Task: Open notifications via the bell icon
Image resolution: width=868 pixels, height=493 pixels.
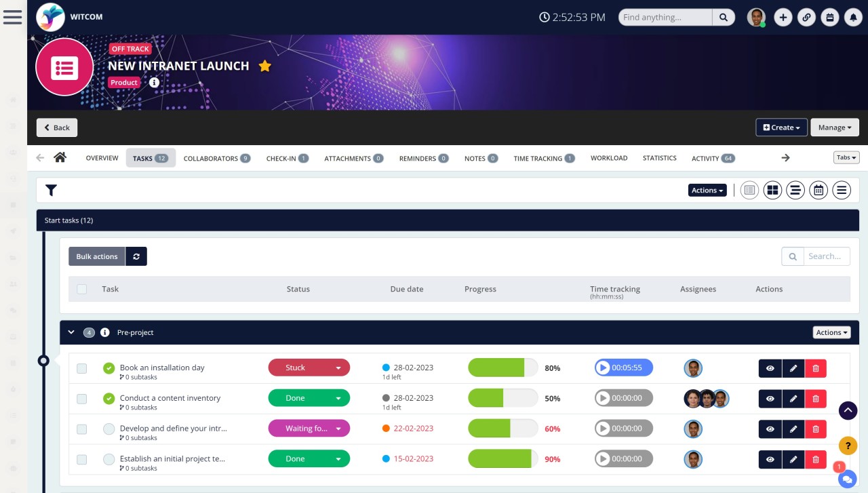Action: click(x=853, y=17)
